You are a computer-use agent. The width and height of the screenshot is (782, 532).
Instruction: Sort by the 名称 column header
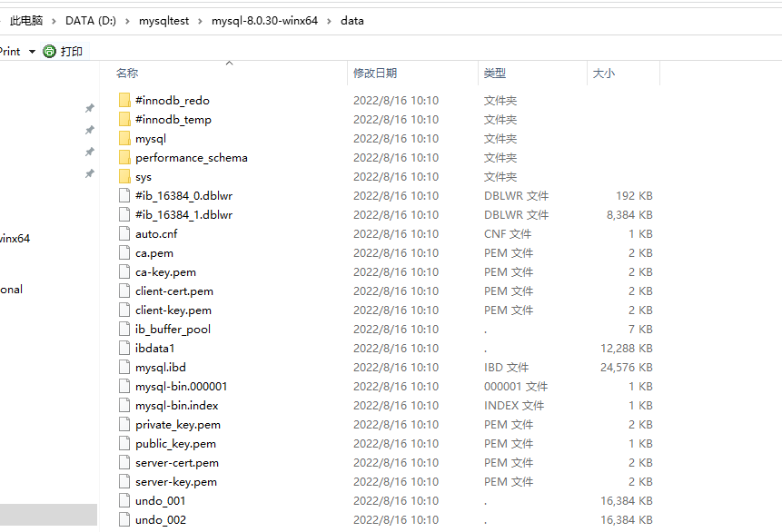127,74
